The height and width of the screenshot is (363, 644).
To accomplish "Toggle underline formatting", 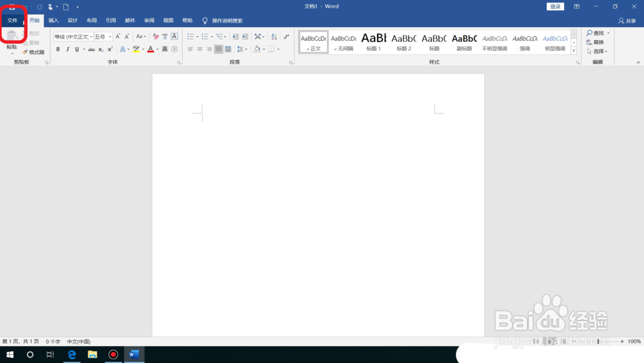I will point(77,50).
